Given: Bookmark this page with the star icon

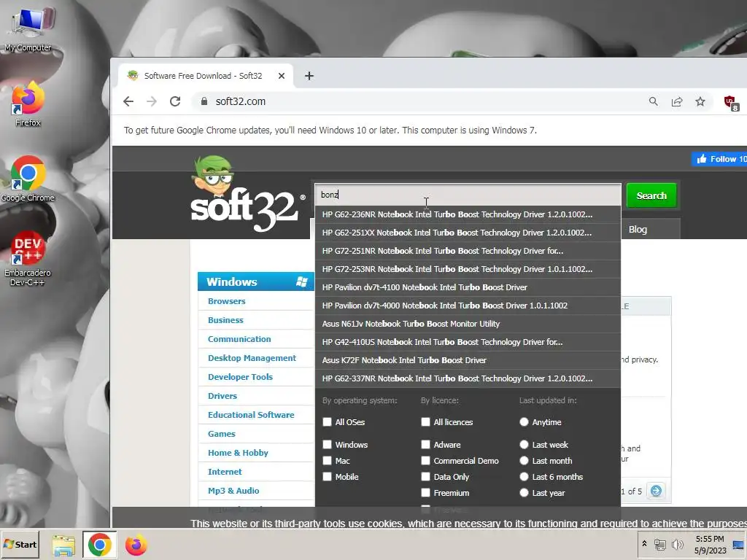Looking at the screenshot, I should [700, 101].
